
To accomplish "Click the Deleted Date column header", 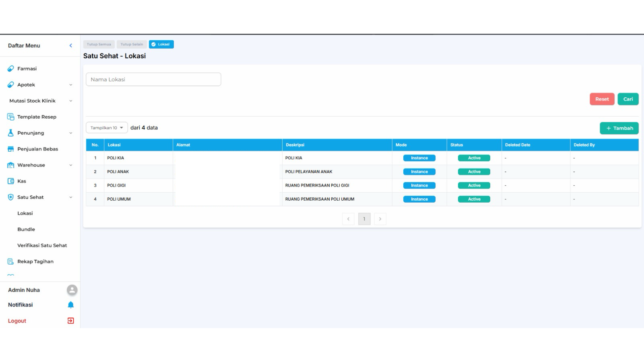I will (536, 145).
